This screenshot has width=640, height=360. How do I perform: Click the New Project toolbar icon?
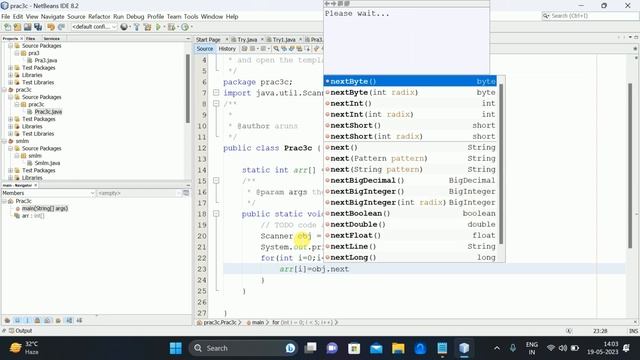tap(17, 27)
